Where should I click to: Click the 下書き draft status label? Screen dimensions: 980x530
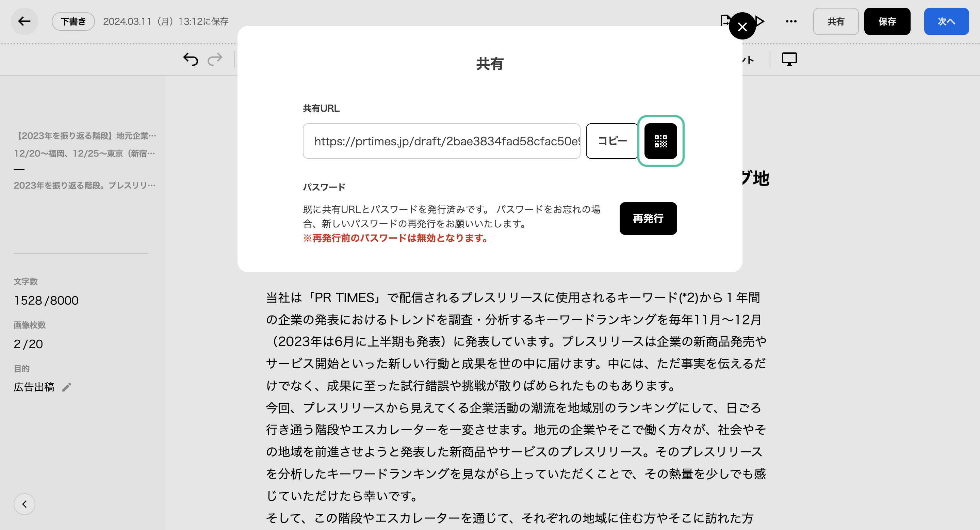click(x=73, y=21)
